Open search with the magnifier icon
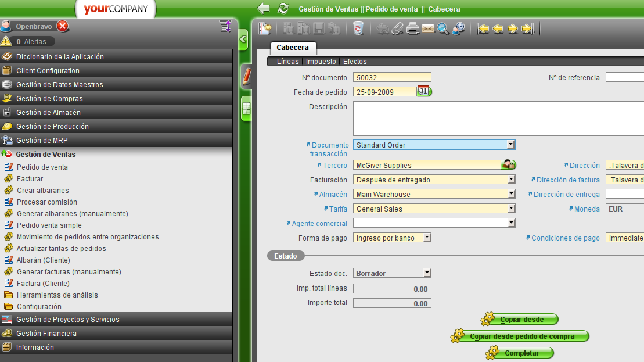The image size is (644, 362). (x=442, y=29)
